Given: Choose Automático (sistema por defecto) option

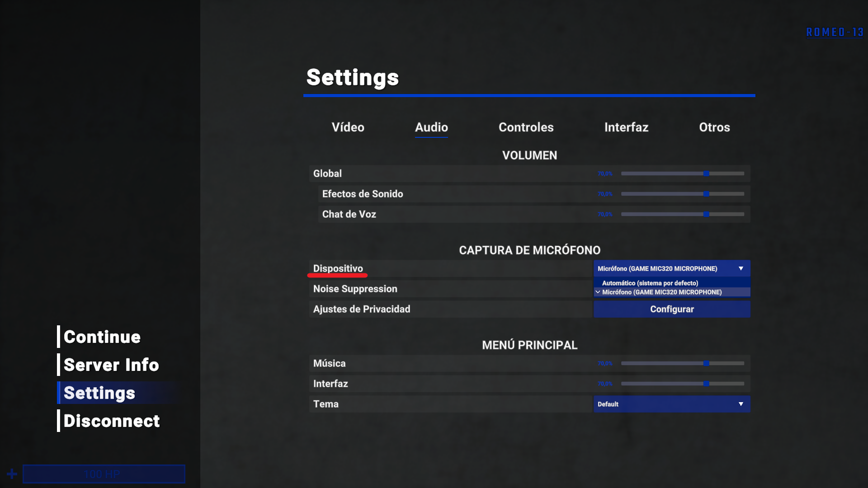Looking at the screenshot, I should (x=650, y=283).
